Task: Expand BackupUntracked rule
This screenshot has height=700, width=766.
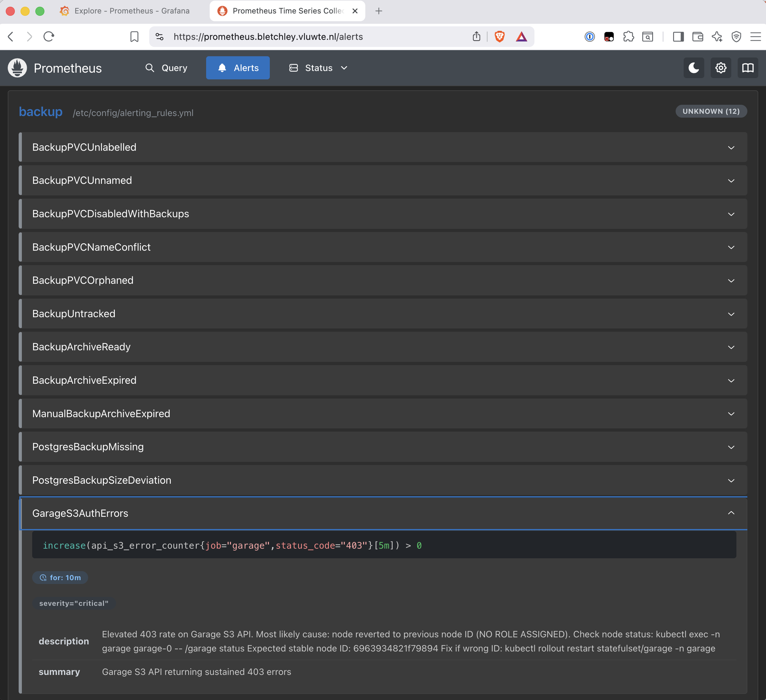Action: pos(383,314)
